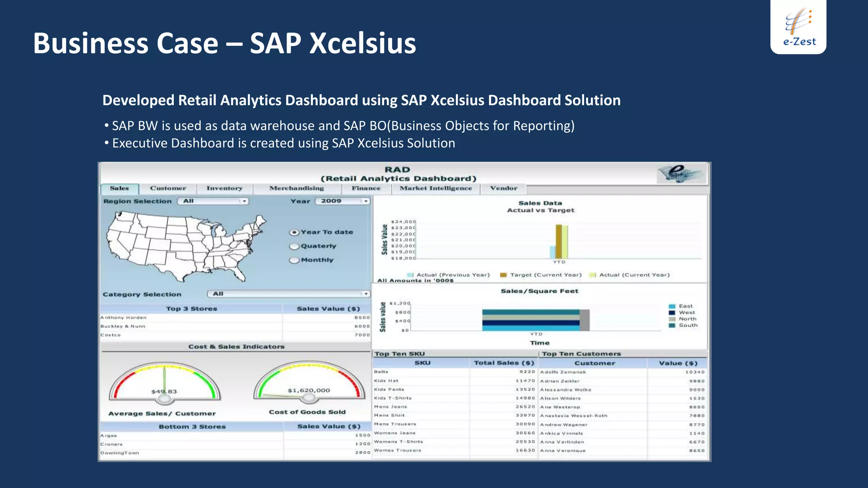Switch to the Customer tab
This screenshot has height=488, width=868.
click(x=168, y=189)
